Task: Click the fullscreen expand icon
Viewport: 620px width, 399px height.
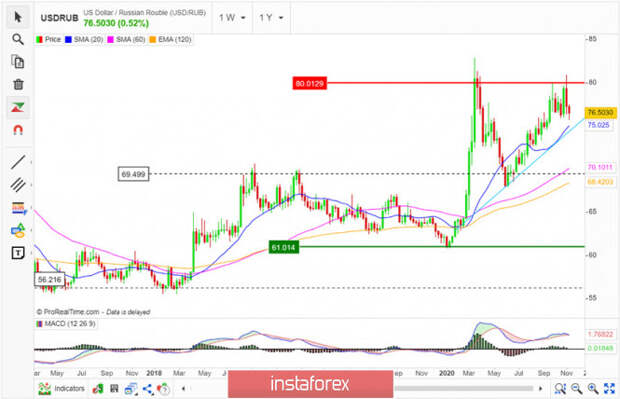Action: coord(609,389)
